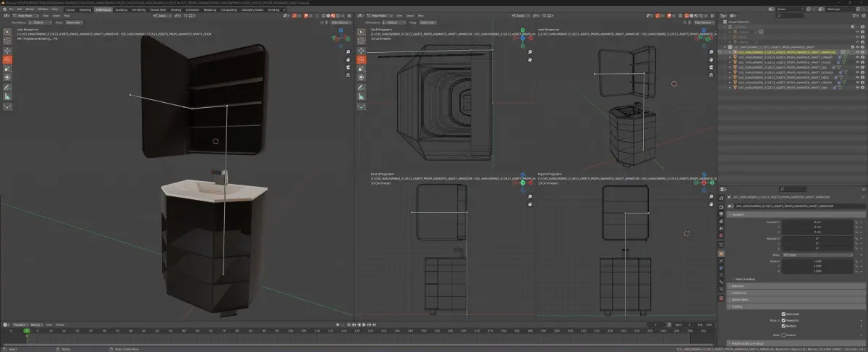Select the Measure tool in main viewport
This screenshot has width=868, height=352.
7,96
